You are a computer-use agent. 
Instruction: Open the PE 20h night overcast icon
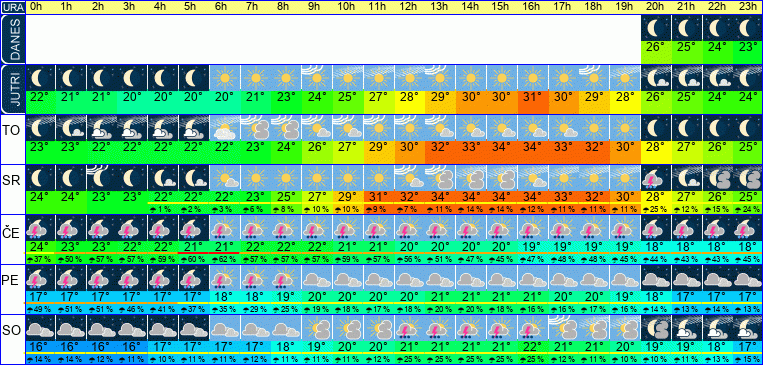pos(656,278)
